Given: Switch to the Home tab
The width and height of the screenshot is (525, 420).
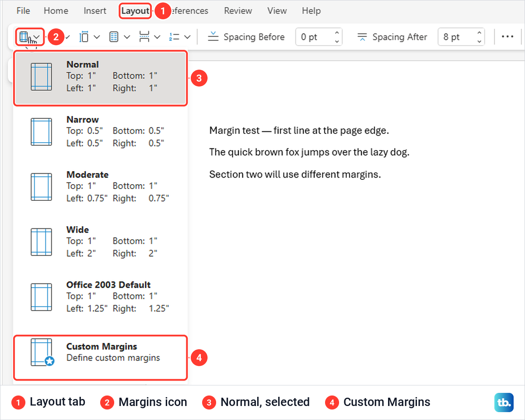Looking at the screenshot, I should point(56,10).
